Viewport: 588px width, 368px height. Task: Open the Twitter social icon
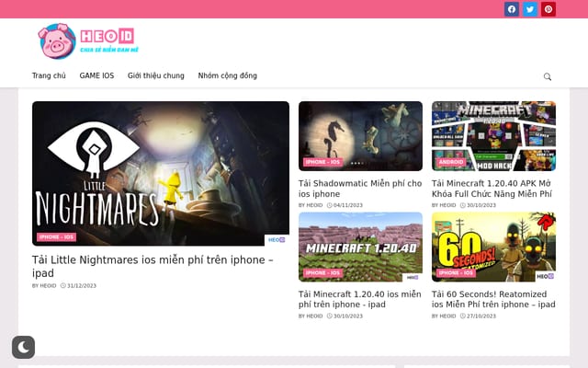pyautogui.click(x=530, y=9)
